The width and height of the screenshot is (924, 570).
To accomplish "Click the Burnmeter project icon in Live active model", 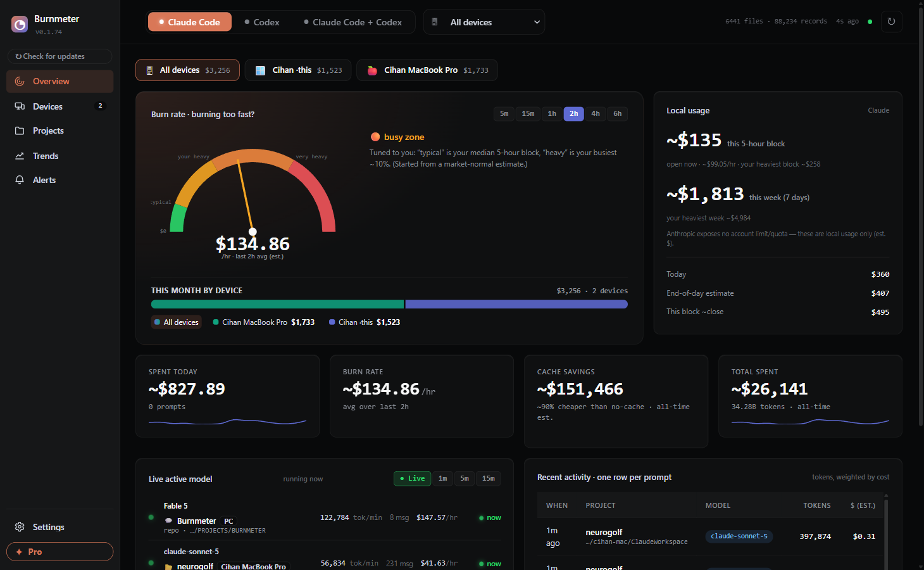I will point(168,521).
